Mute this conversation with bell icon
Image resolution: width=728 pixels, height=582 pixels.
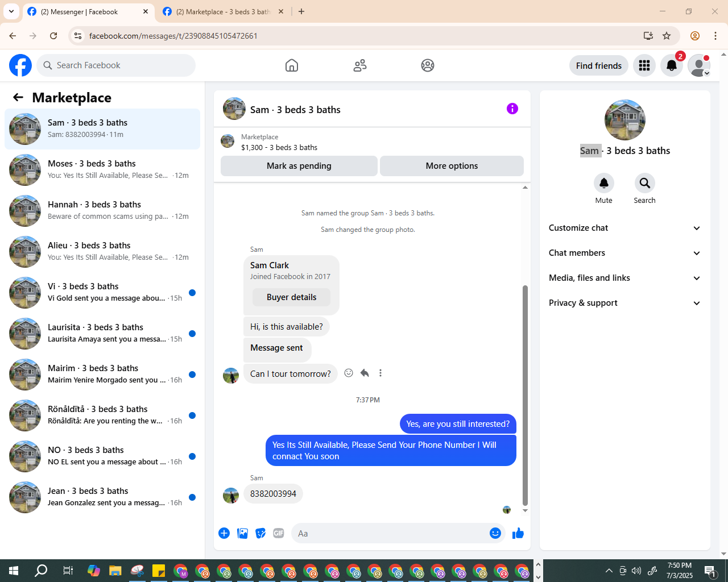[x=604, y=183]
